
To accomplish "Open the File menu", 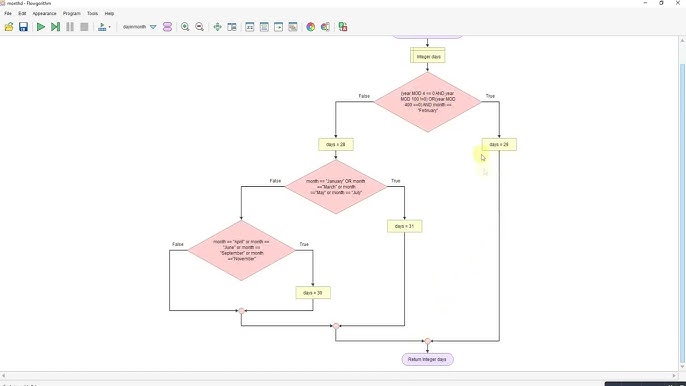I will click(x=8, y=14).
